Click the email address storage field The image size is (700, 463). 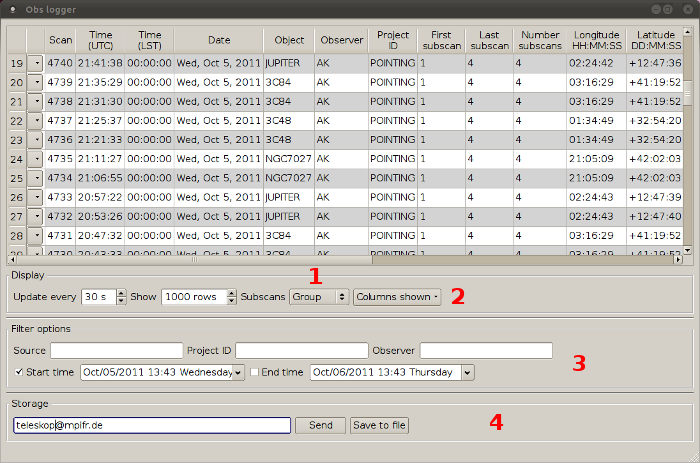tap(152, 425)
